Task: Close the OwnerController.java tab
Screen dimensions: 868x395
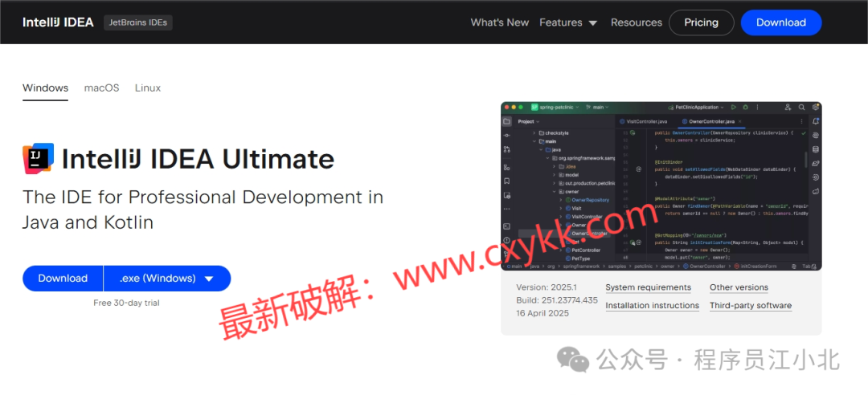Action: pos(739,122)
